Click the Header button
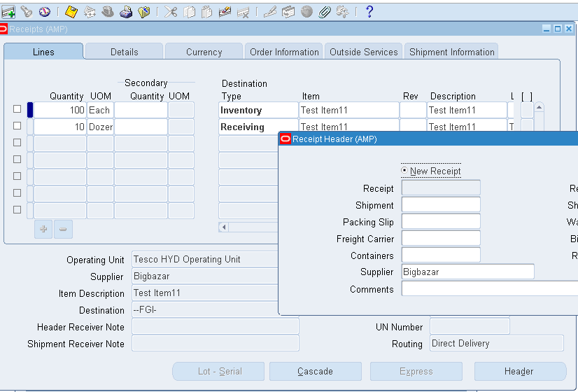 pyautogui.click(x=520, y=371)
